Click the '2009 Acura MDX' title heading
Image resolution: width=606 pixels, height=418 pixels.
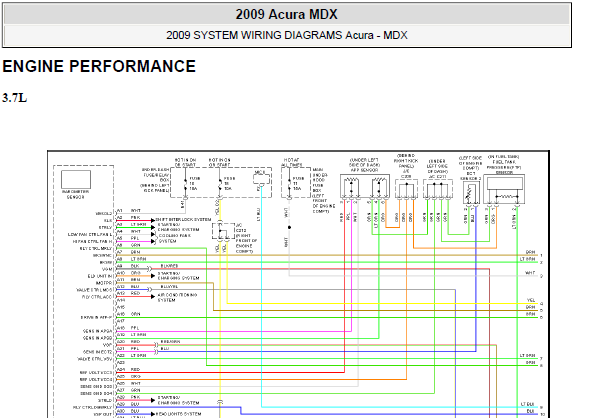[286, 14]
